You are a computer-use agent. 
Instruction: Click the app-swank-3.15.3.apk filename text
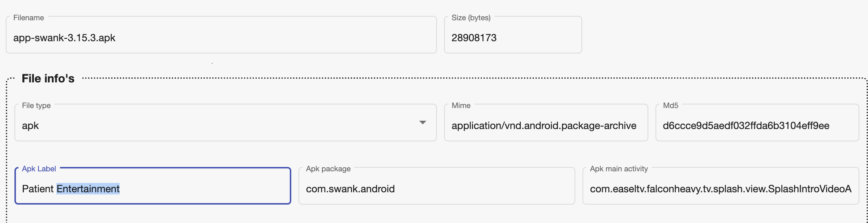click(x=64, y=38)
